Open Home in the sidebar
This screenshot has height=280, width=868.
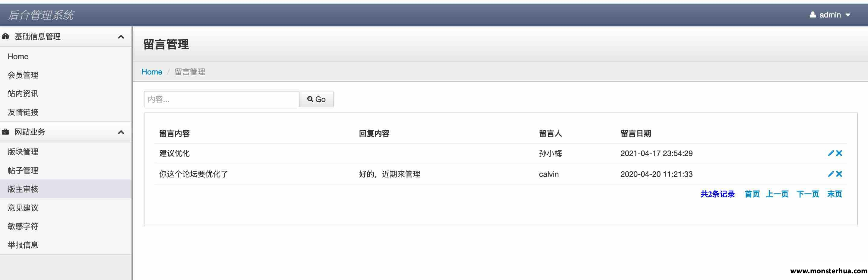pyautogui.click(x=66, y=57)
